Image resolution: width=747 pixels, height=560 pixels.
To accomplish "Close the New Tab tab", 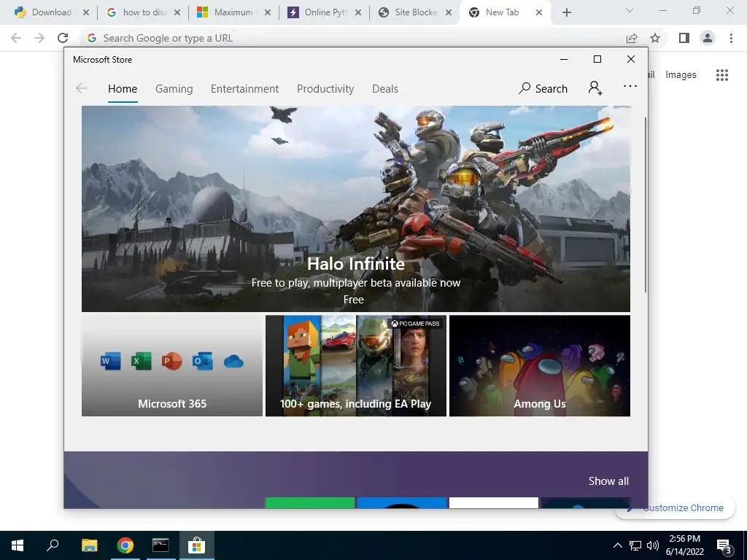I will [539, 13].
